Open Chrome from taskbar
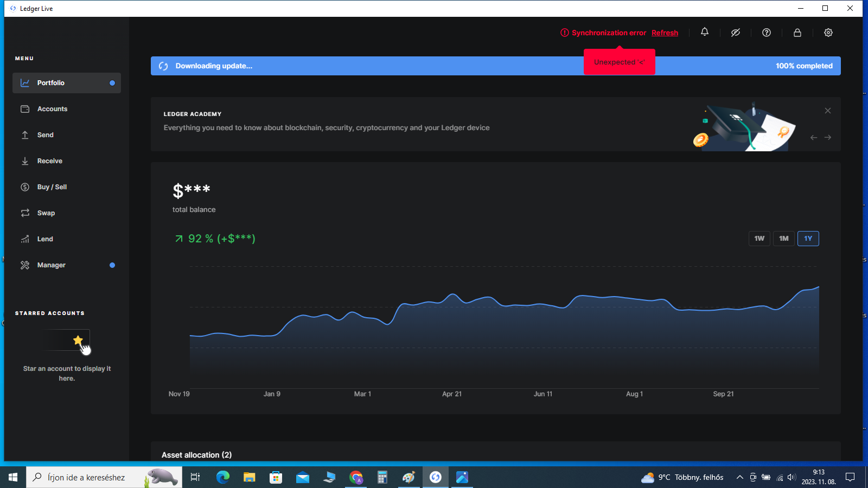 (x=356, y=477)
